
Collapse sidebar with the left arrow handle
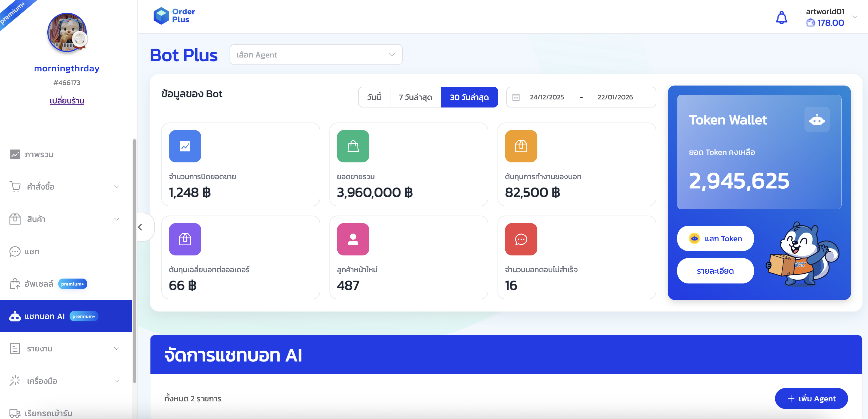141,227
